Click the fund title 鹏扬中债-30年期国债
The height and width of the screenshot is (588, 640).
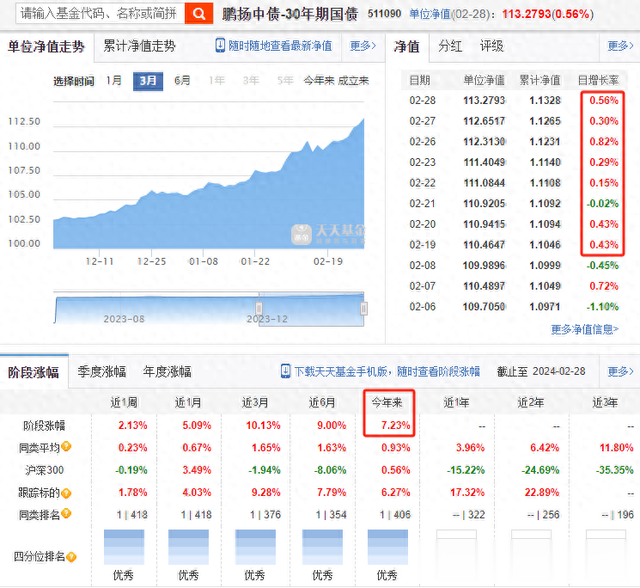[290, 14]
